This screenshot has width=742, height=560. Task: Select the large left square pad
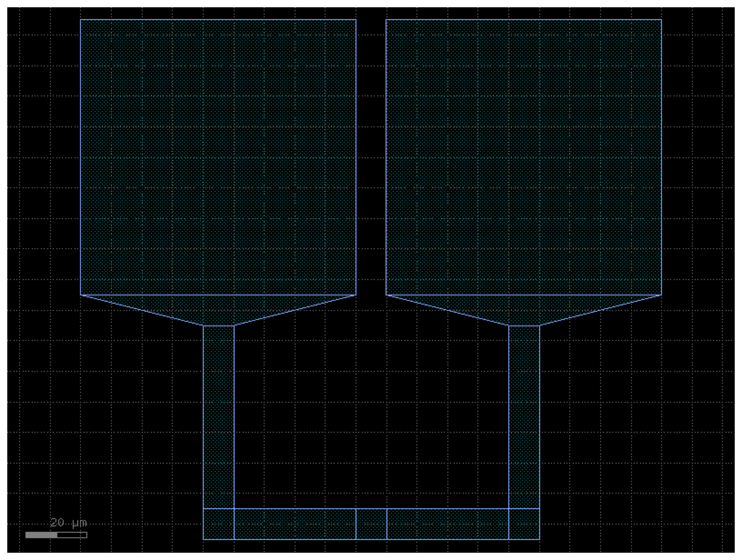(x=218, y=157)
